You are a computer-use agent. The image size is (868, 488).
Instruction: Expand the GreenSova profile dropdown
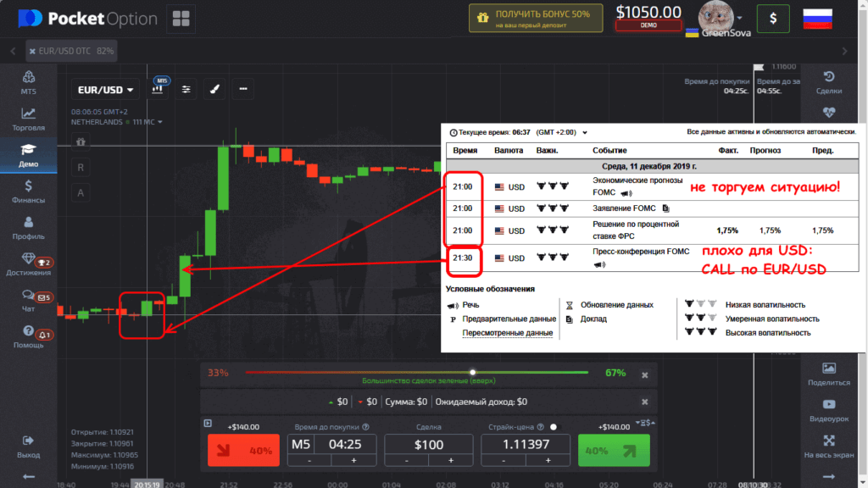740,17
